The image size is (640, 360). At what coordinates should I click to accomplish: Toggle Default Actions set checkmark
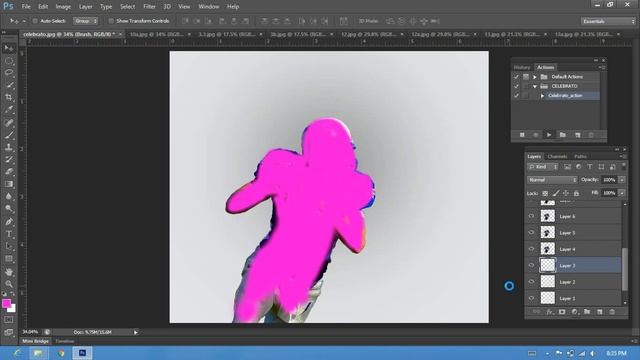point(516,77)
